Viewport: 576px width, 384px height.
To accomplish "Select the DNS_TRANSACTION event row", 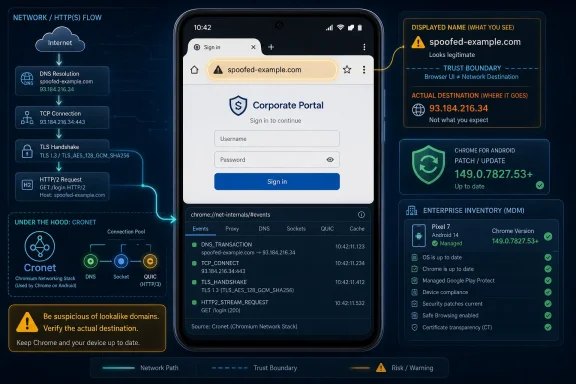I will click(x=278, y=248).
